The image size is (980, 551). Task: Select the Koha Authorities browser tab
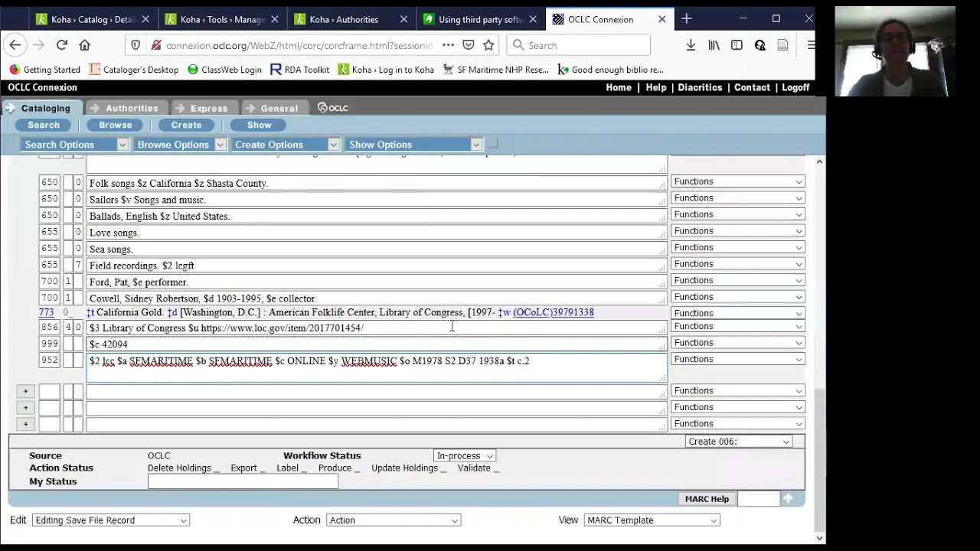(x=344, y=19)
